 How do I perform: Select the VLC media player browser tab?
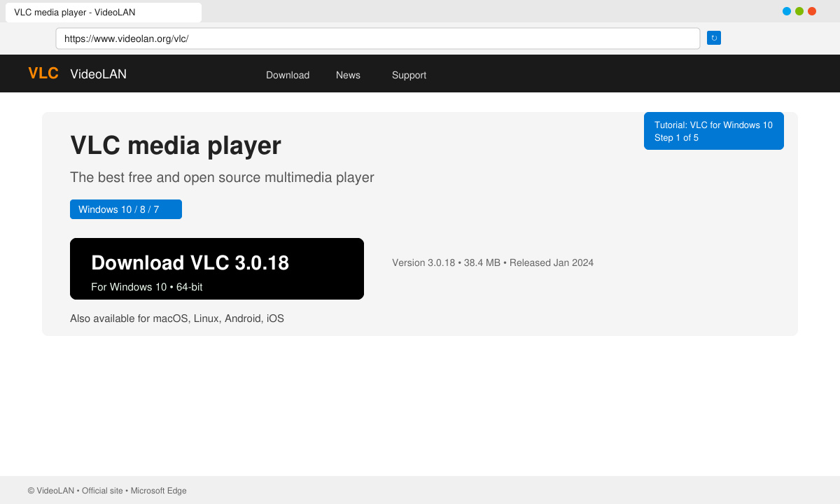(x=104, y=13)
